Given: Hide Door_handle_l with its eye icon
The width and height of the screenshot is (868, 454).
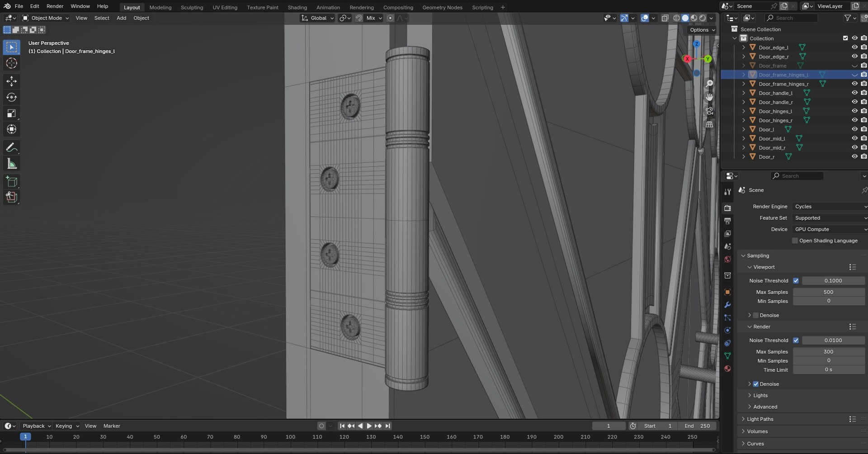Looking at the screenshot, I should pos(854,93).
